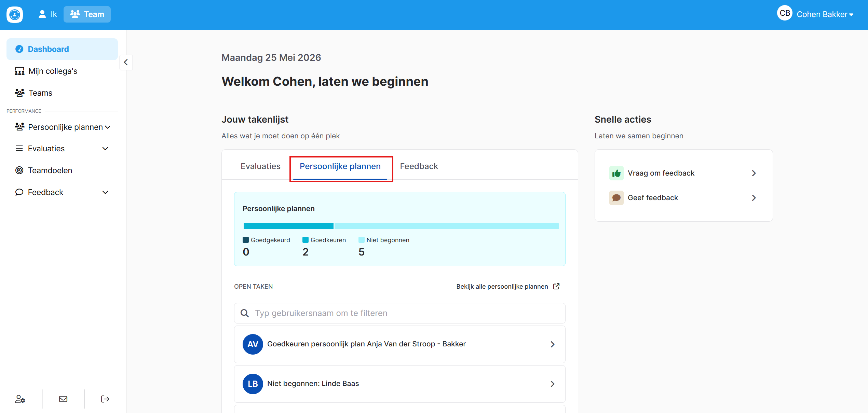The image size is (868, 413).
Task: Switch to the Ik view in top bar
Action: [x=48, y=14]
